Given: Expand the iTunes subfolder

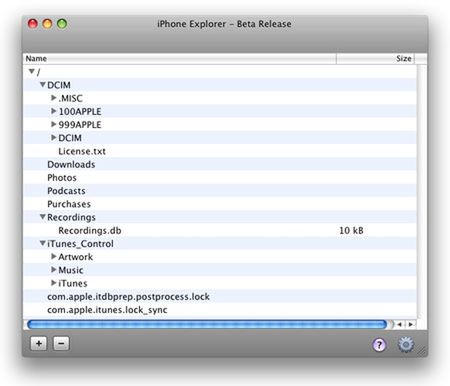Looking at the screenshot, I should tap(54, 283).
